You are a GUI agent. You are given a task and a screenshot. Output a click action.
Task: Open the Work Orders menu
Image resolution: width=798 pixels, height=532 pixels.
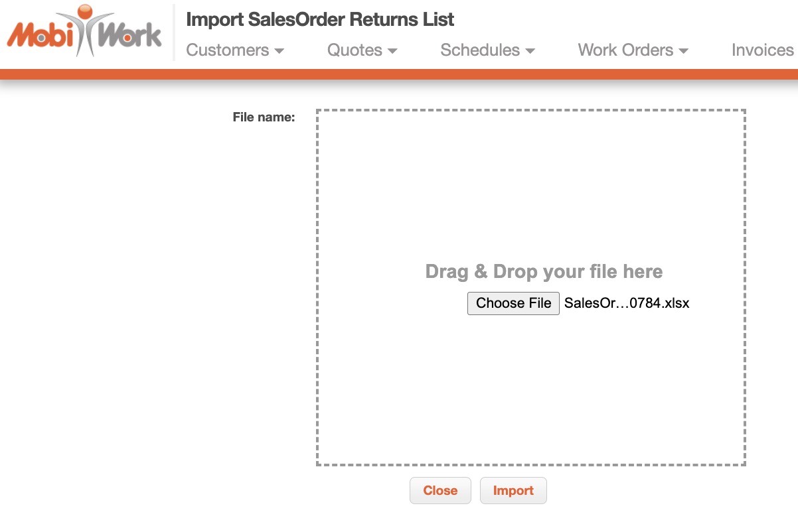click(625, 50)
